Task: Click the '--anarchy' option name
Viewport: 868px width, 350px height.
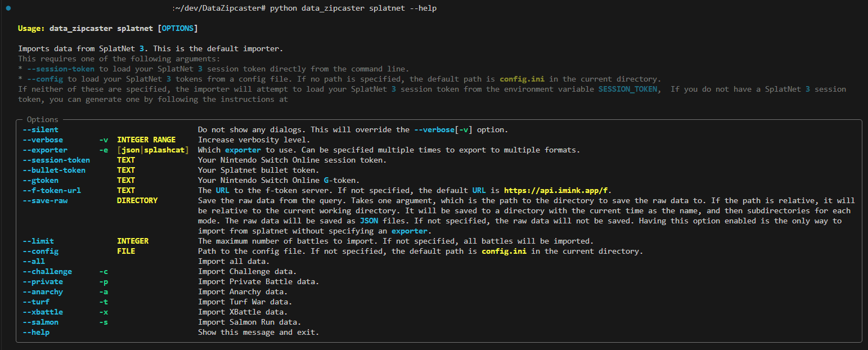Action: pyautogui.click(x=43, y=292)
